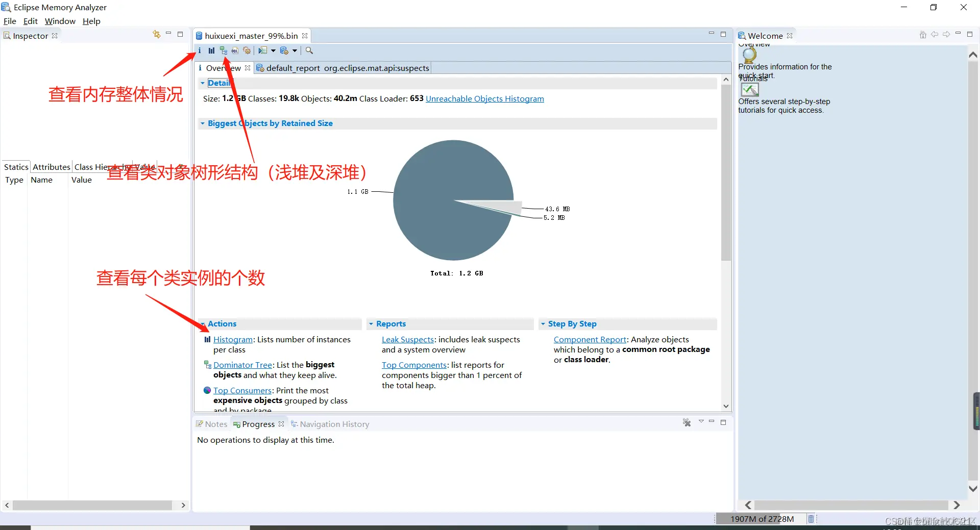
Task: Open the Histogram toolbar icon
Action: pyautogui.click(x=211, y=51)
